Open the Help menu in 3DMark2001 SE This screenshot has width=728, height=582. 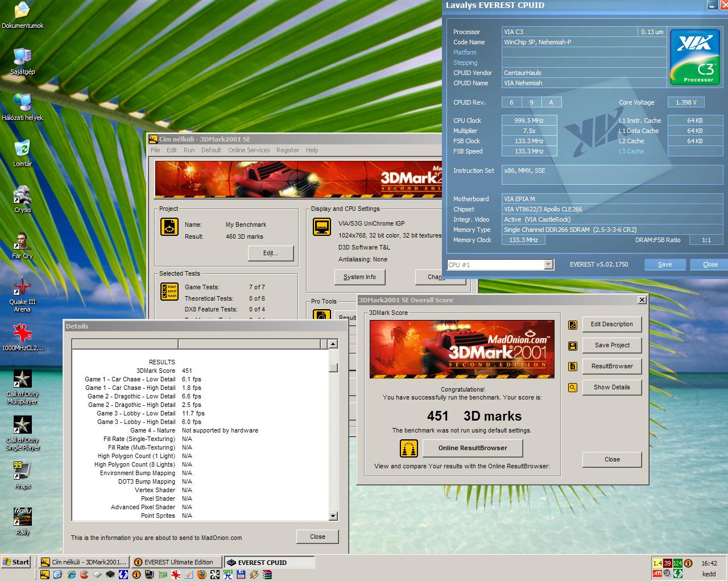point(312,150)
